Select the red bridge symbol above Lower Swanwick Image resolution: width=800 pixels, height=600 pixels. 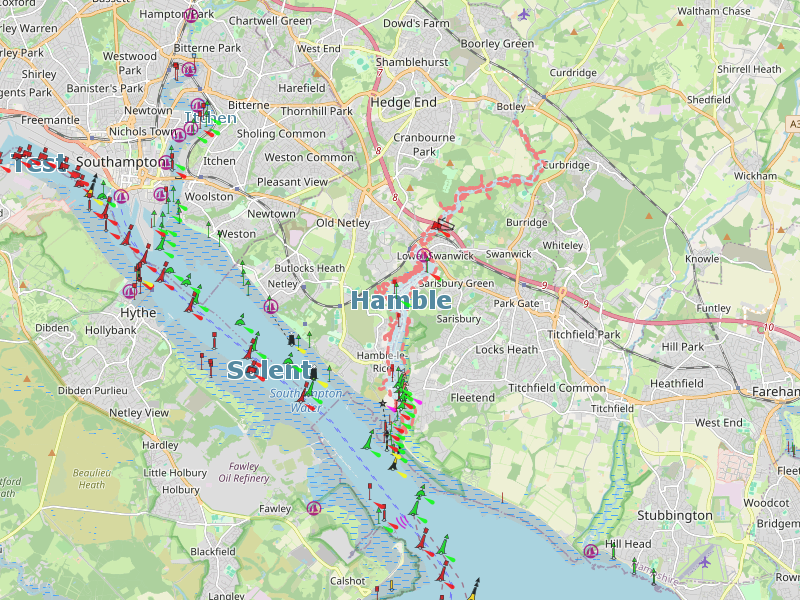pyautogui.click(x=441, y=224)
